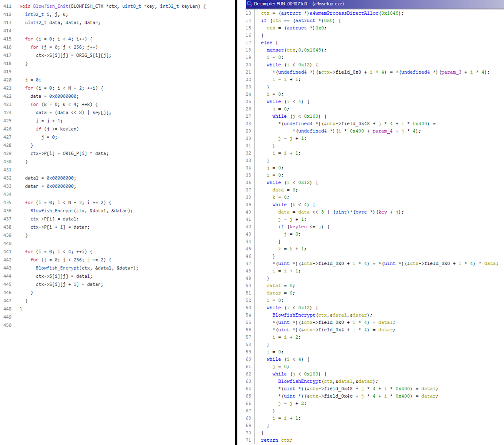Click keyLen in the if condition on line 42
The width and height of the screenshot is (504, 445).
(x=298, y=227)
